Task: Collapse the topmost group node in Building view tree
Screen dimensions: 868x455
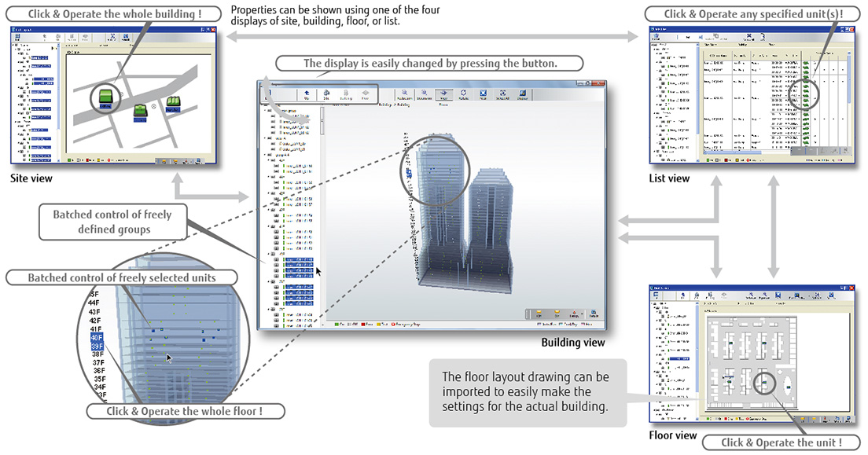Action: point(265,111)
